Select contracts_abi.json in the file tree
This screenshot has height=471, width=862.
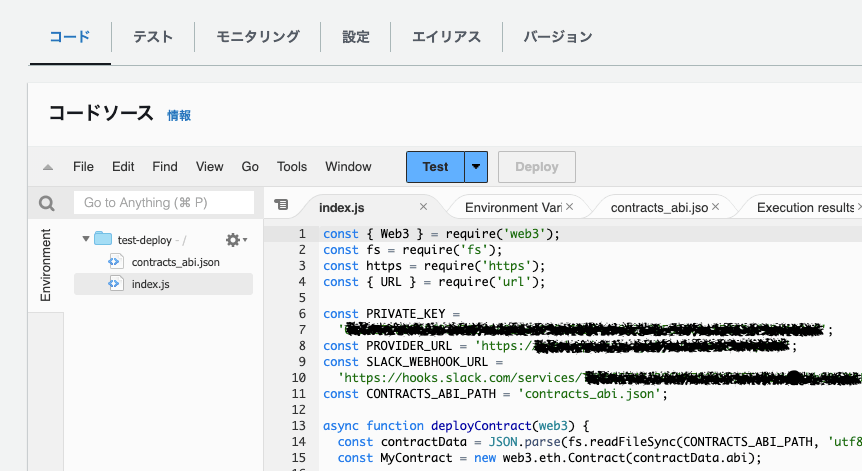click(x=175, y=262)
